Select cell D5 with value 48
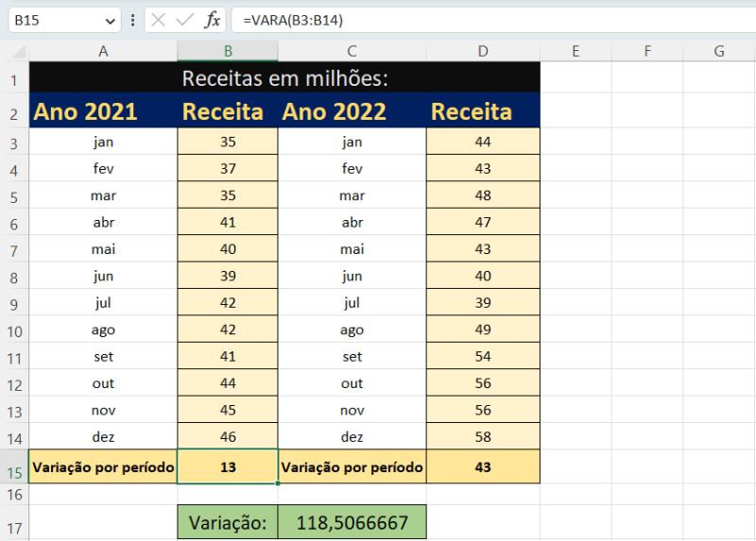 pyautogui.click(x=483, y=195)
